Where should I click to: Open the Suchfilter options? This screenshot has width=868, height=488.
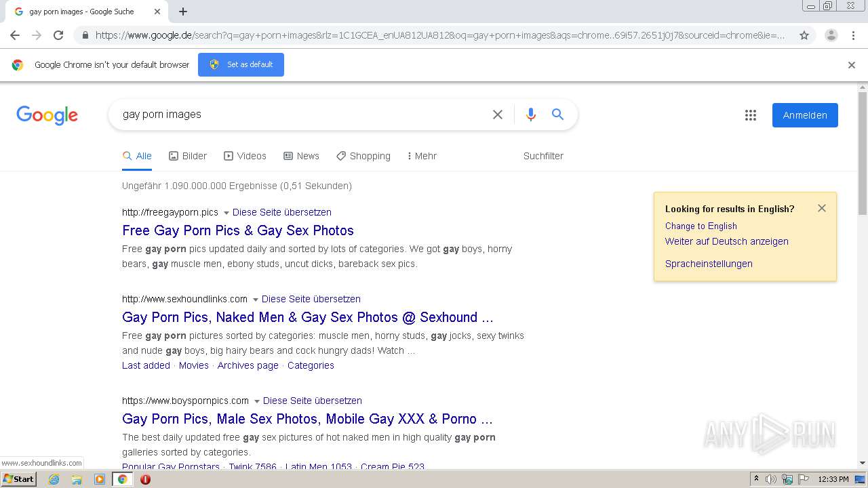pyautogui.click(x=543, y=156)
